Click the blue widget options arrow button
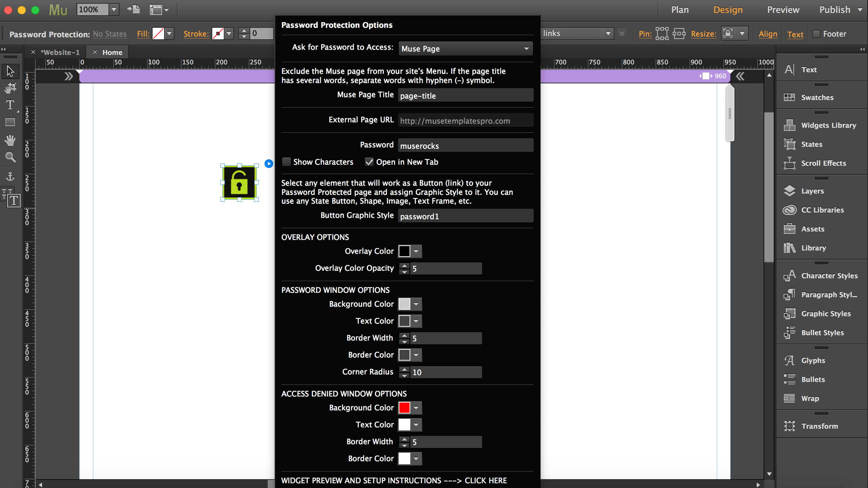Screen dimensions: 868x488 269,164
